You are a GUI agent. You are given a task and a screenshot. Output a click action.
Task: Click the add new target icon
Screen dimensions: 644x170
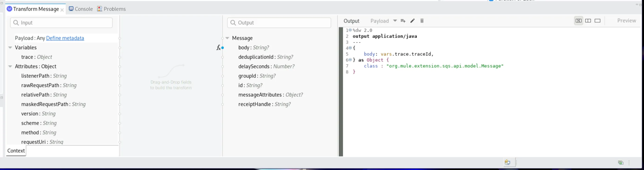(403, 21)
